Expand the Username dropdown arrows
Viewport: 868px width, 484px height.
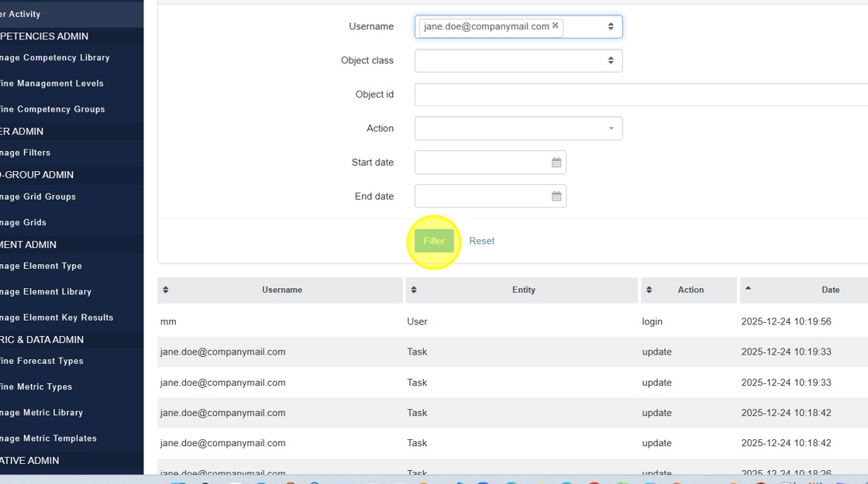click(611, 26)
